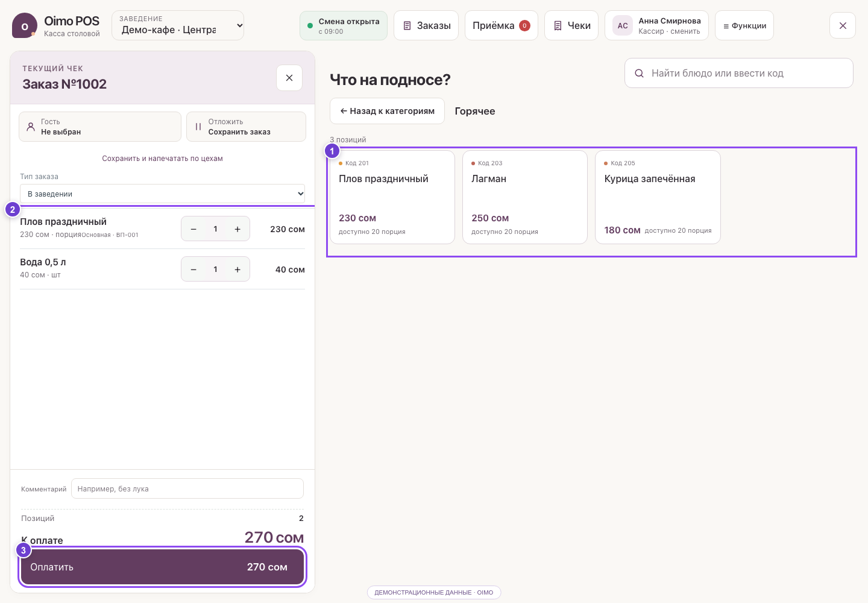This screenshot has width=868, height=603.
Task: Close the current check Заказ №1002
Action: click(289, 78)
